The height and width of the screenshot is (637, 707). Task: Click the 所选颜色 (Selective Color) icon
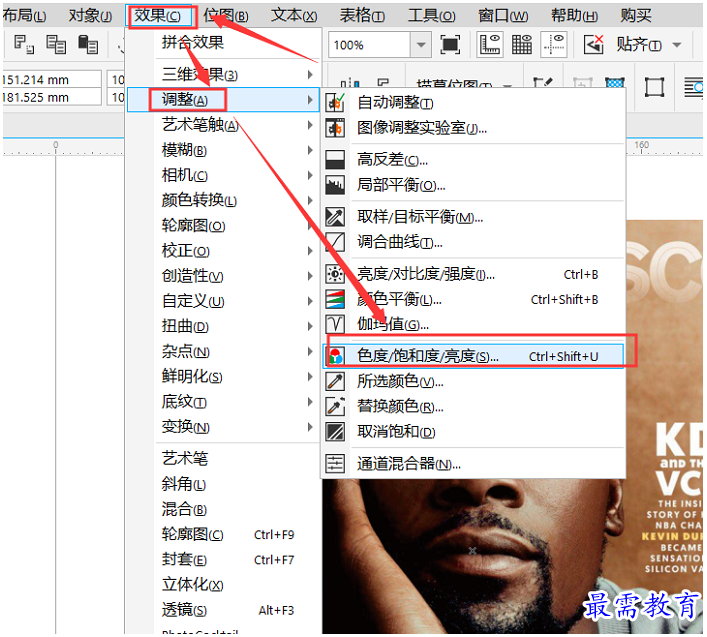point(335,381)
